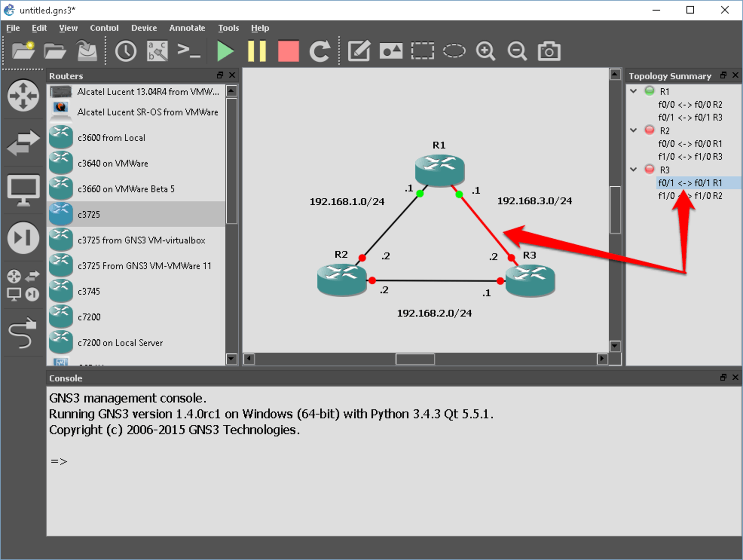
Task: Collapse the R1 node in Topology Summary
Action: point(633,91)
